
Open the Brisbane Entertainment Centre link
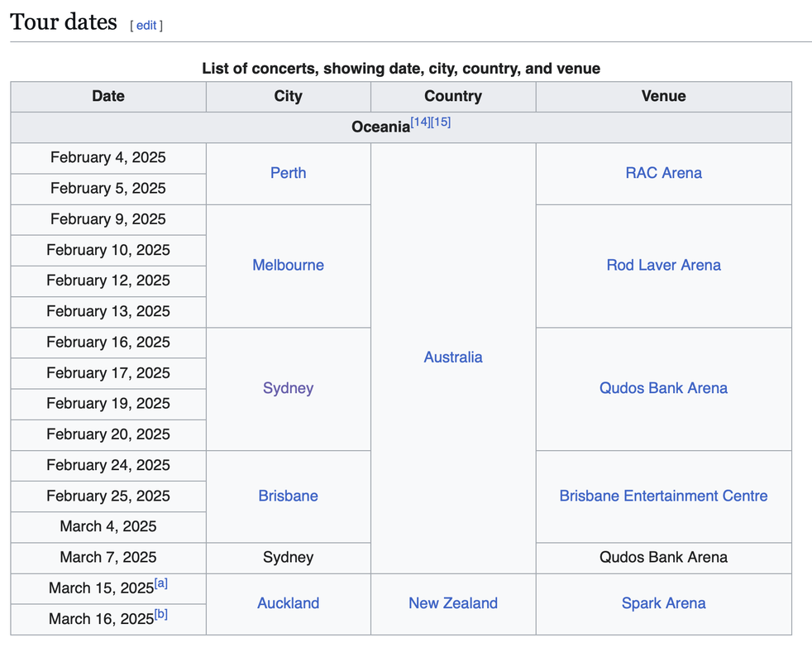663,496
